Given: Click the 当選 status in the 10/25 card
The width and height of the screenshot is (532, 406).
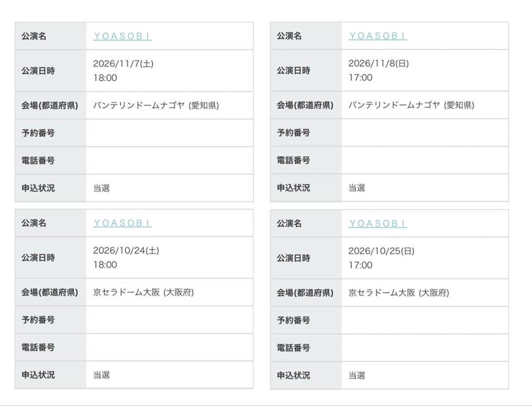Looking at the screenshot, I should click(357, 375).
